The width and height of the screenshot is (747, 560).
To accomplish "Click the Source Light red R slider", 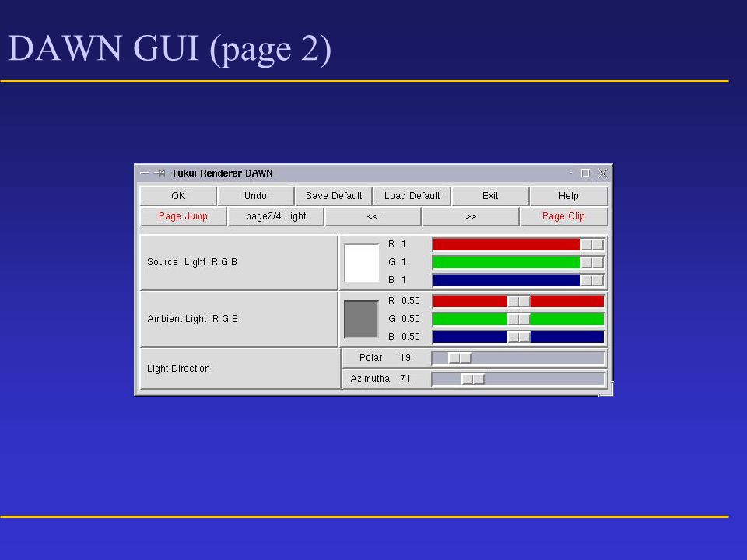I will (x=518, y=244).
